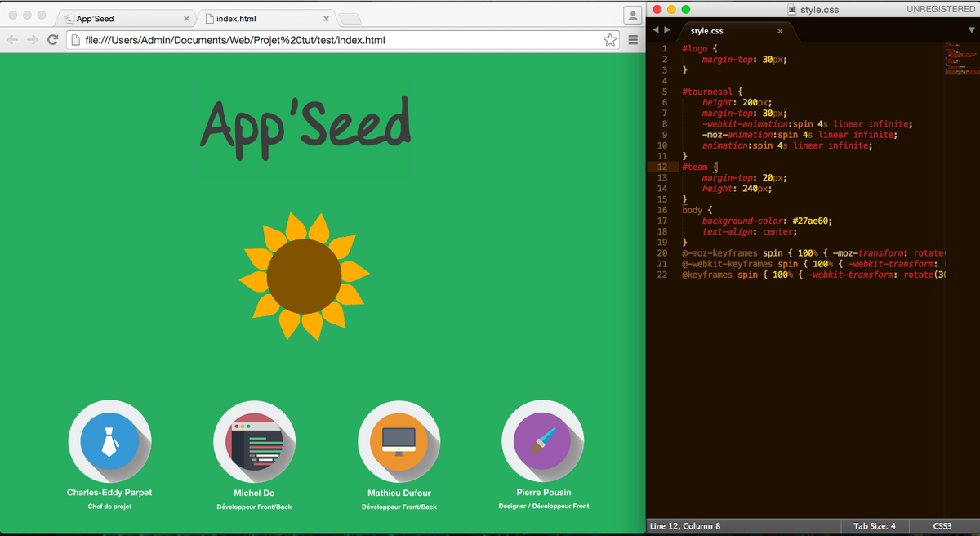Click Sublime's next tab arrow
This screenshot has width=980, height=536.
(x=667, y=30)
